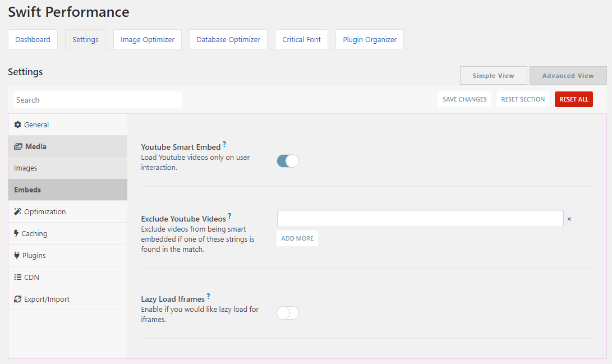Open Lazy Load Iframes help question mark
The height and width of the screenshot is (364, 612).
point(209,296)
